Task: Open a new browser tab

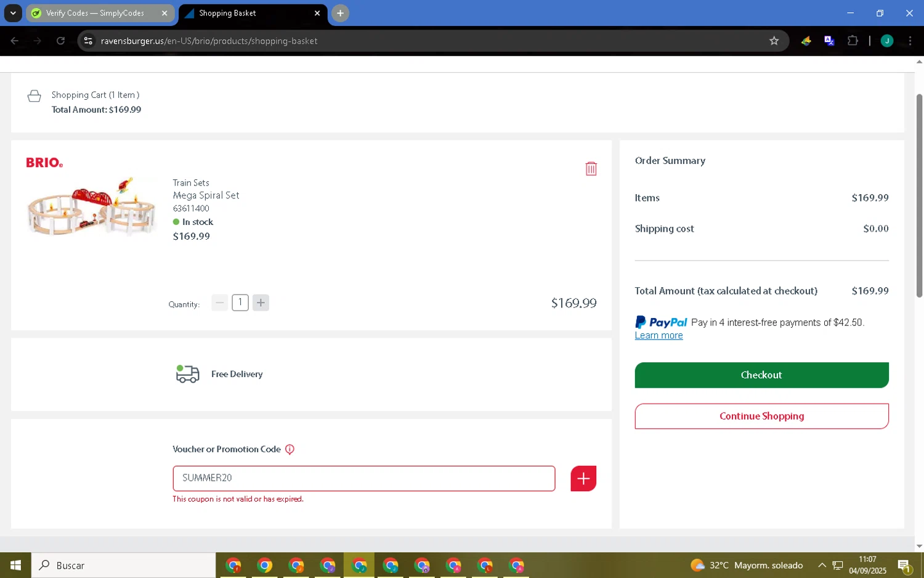Action: click(340, 13)
